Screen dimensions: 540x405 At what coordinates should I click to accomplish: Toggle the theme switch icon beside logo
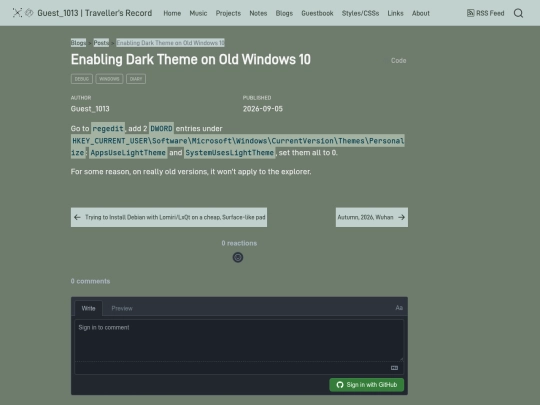29,13
